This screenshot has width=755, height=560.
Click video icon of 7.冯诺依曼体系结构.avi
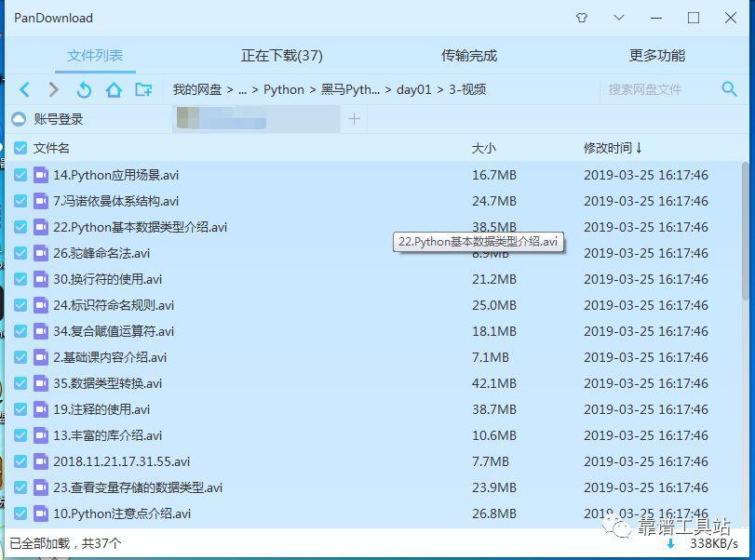click(x=41, y=201)
